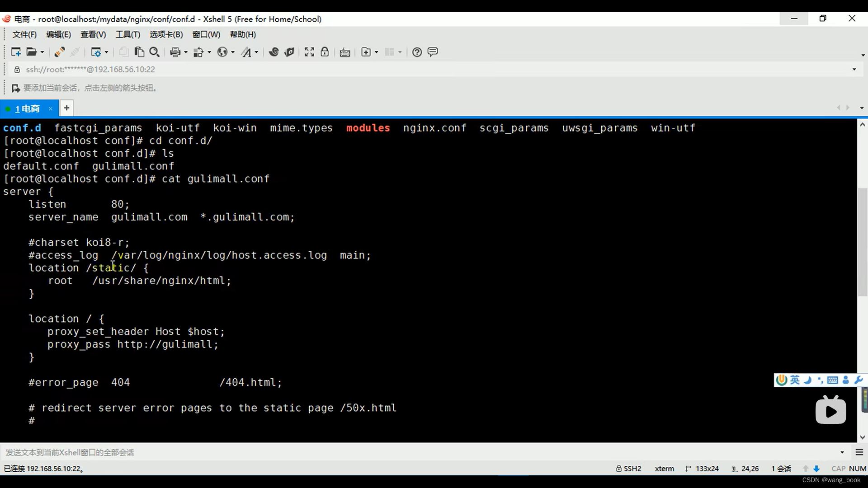Click the New tab group icon
This screenshot has height=488, width=868.
point(366,52)
